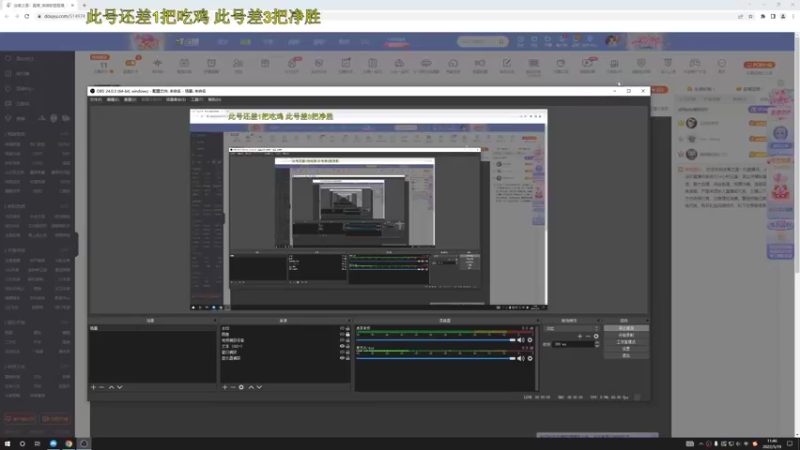Unlock the 图像 source lock icon
Viewport: 800px width, 450px height.
347,334
